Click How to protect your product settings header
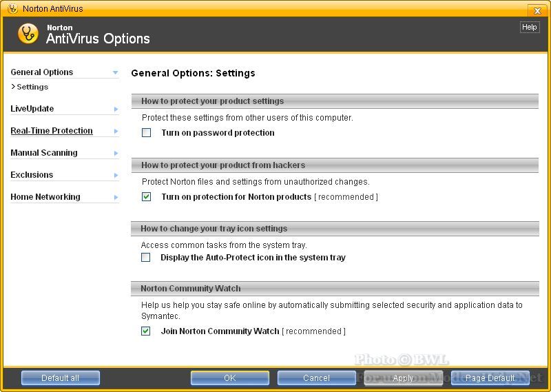 click(x=335, y=101)
